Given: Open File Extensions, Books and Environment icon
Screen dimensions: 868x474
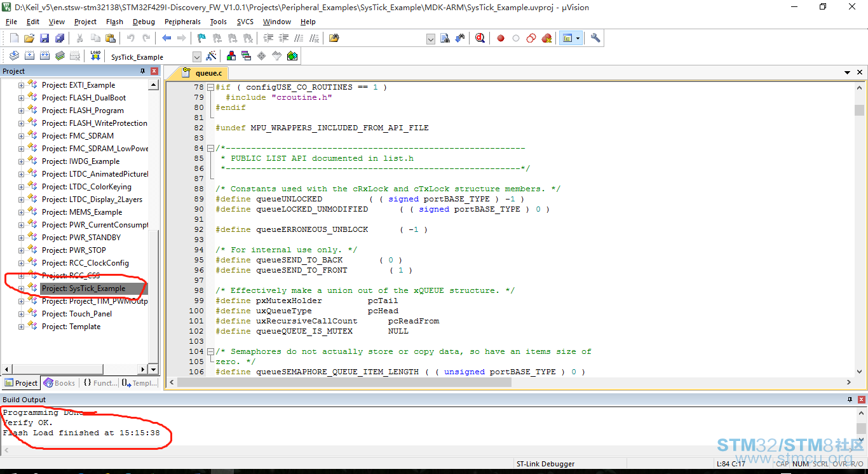Looking at the screenshot, I should pyautogui.click(x=231, y=56).
